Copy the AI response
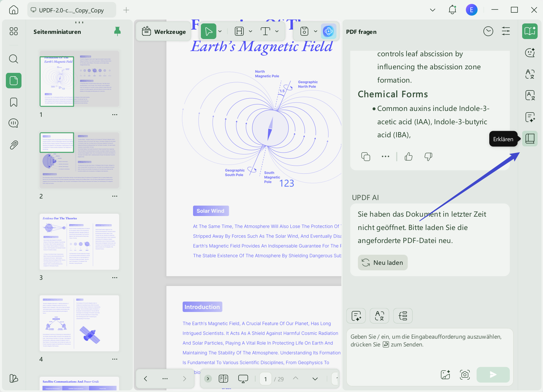The width and height of the screenshot is (543, 392). [x=366, y=157]
